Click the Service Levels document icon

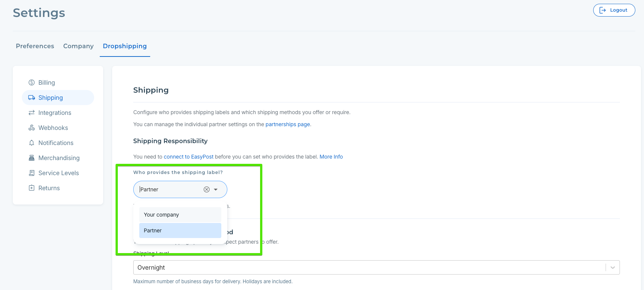click(x=32, y=173)
